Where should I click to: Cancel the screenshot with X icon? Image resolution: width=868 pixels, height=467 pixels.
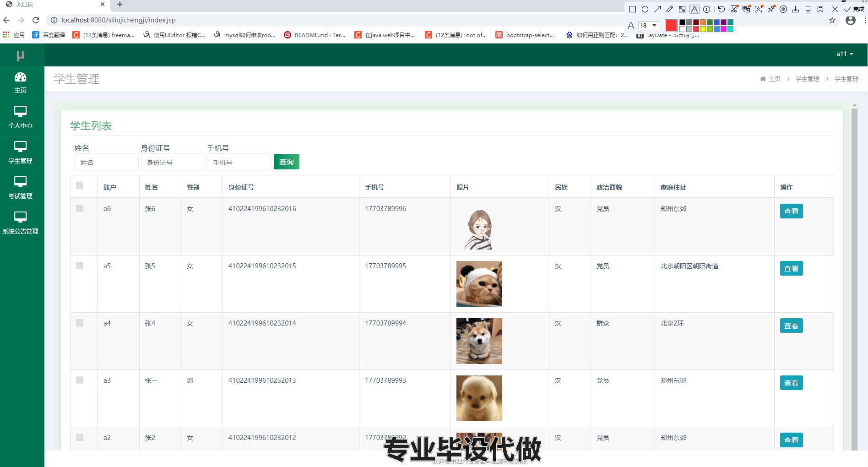[835, 9]
